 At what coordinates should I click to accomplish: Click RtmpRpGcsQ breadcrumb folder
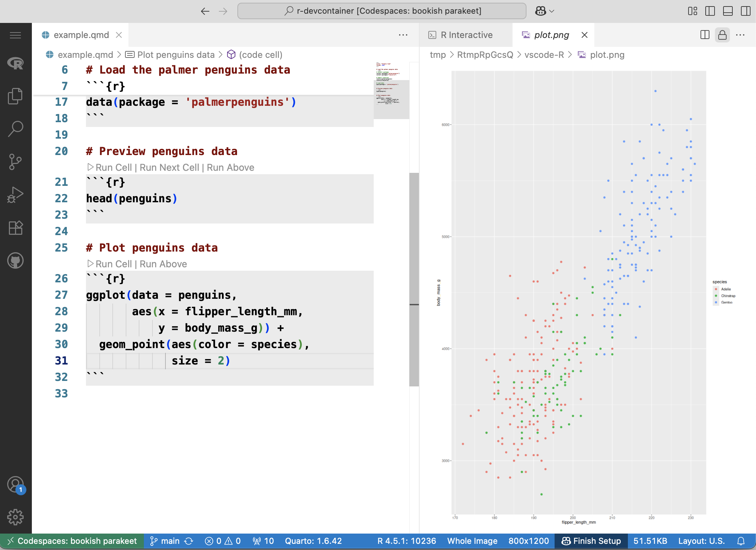coord(485,55)
